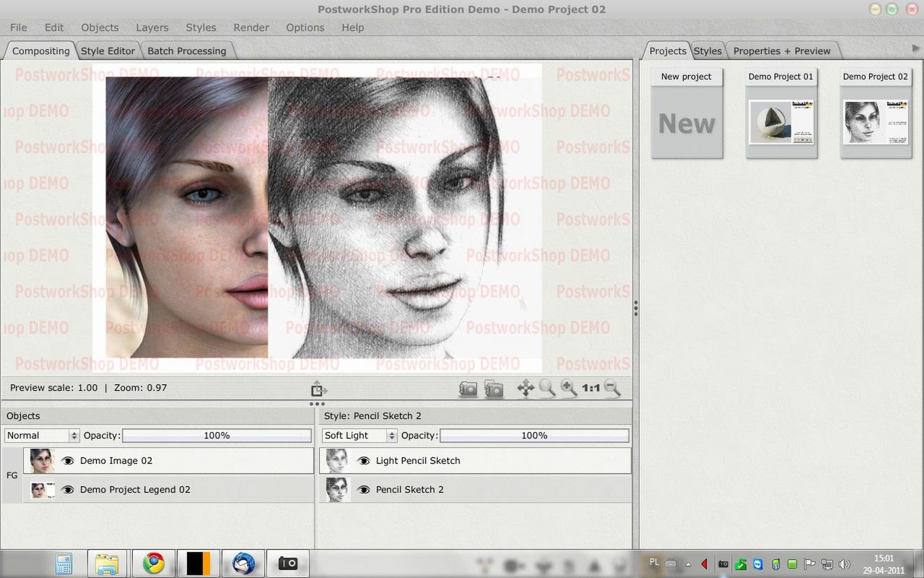Click the network tray icon
Viewport: 924px width, 578px height.
(827, 564)
